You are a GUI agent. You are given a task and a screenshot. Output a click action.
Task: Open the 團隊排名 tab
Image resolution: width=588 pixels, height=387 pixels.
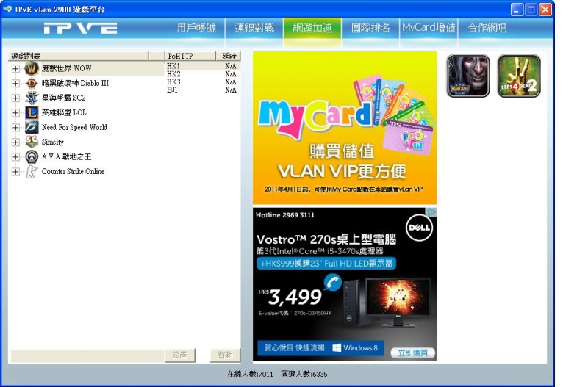pyautogui.click(x=370, y=28)
